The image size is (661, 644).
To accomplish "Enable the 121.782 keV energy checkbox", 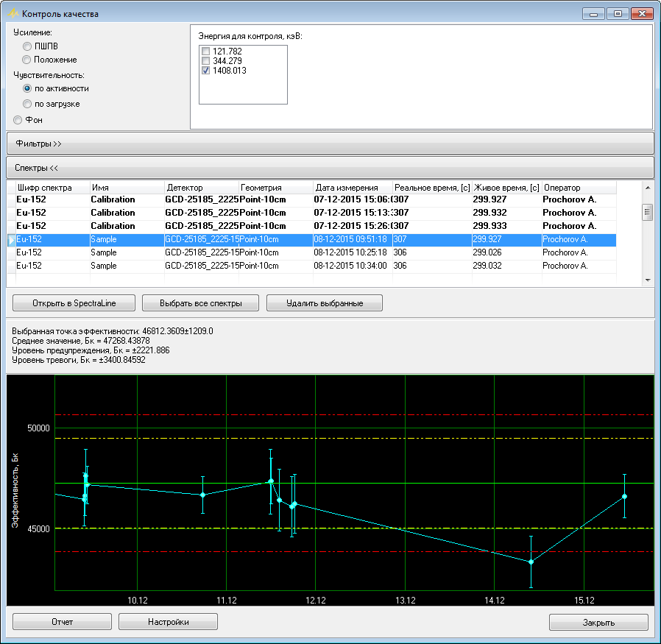I will point(206,52).
